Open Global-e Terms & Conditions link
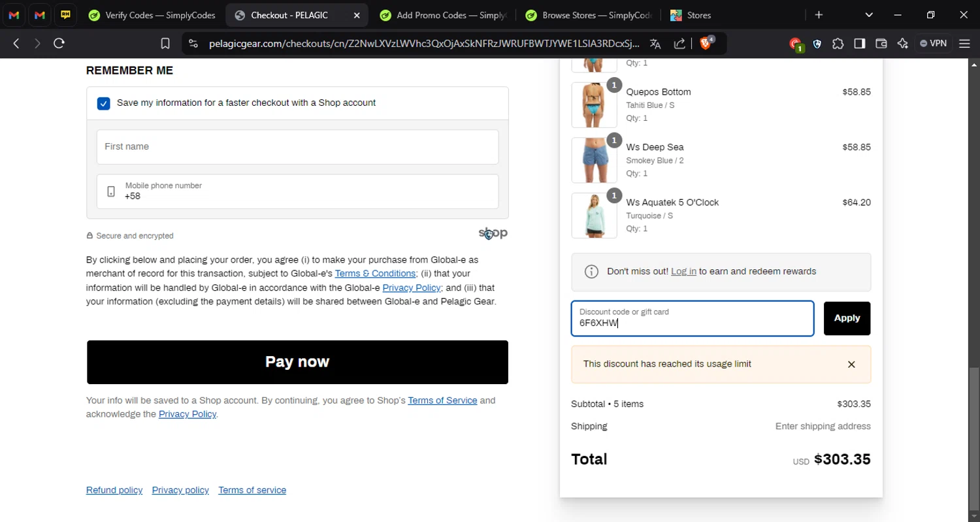This screenshot has height=522, width=980. click(376, 274)
